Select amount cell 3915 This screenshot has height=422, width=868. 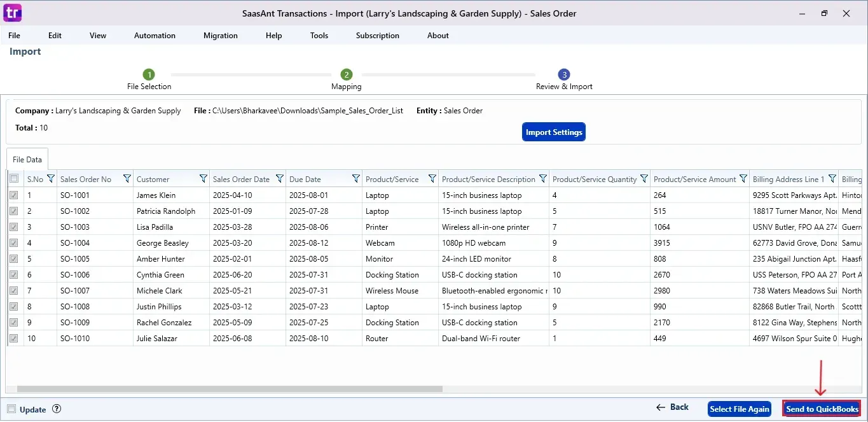pyautogui.click(x=699, y=243)
